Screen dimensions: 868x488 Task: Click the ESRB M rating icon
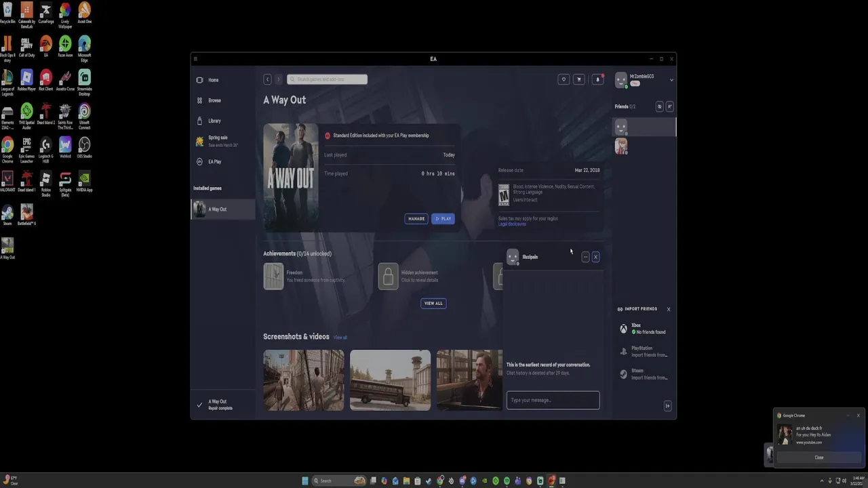[504, 195]
